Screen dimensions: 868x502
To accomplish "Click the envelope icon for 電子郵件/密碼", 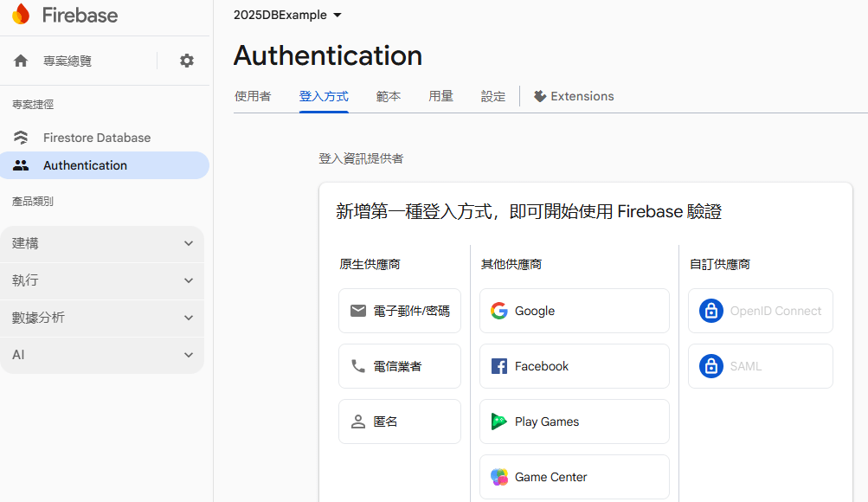I will click(x=358, y=311).
